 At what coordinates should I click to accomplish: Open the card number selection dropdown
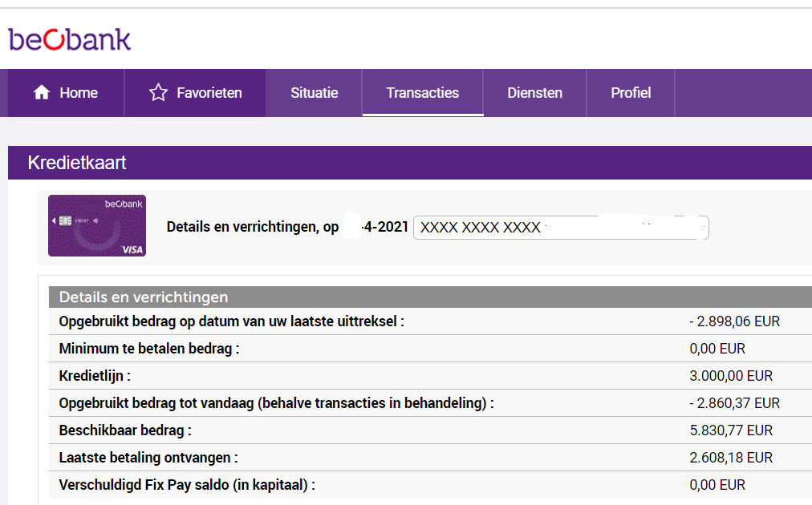560,228
